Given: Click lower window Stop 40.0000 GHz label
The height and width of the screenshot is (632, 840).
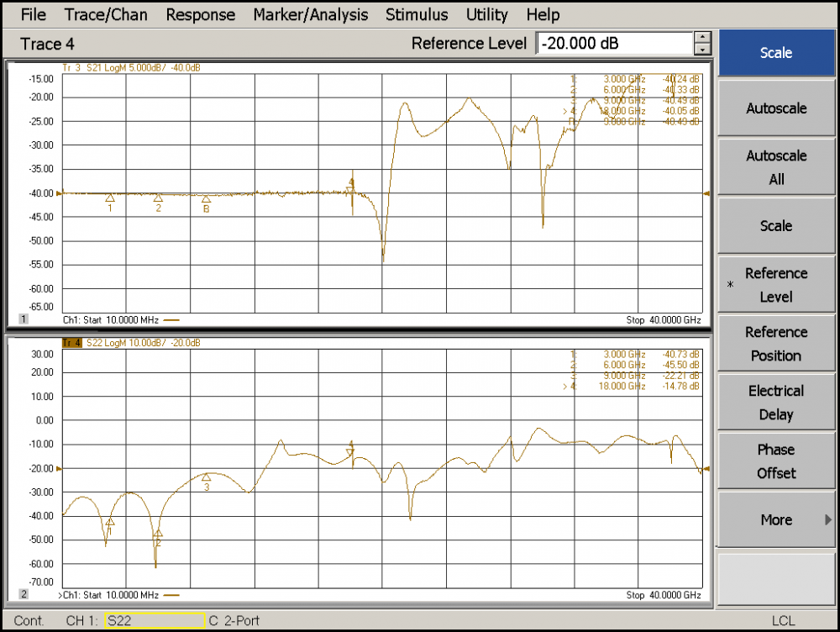Looking at the screenshot, I should [664, 595].
